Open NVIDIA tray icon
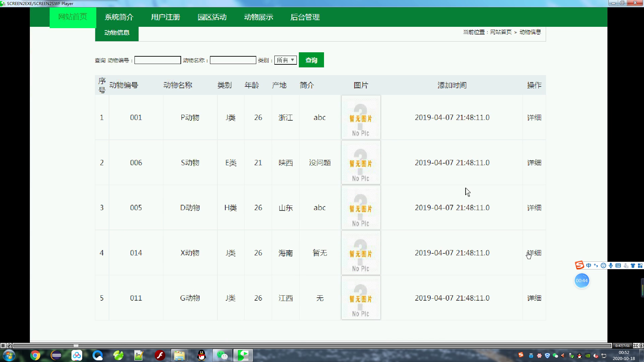Image resolution: width=644 pixels, height=362 pixels. pos(588,355)
